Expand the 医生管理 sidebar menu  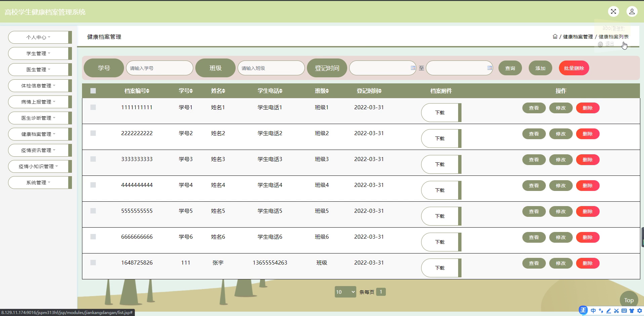[40, 70]
